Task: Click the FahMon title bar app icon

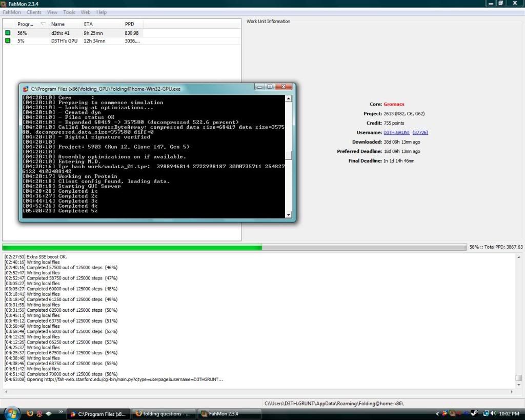Action: click(x=4, y=4)
